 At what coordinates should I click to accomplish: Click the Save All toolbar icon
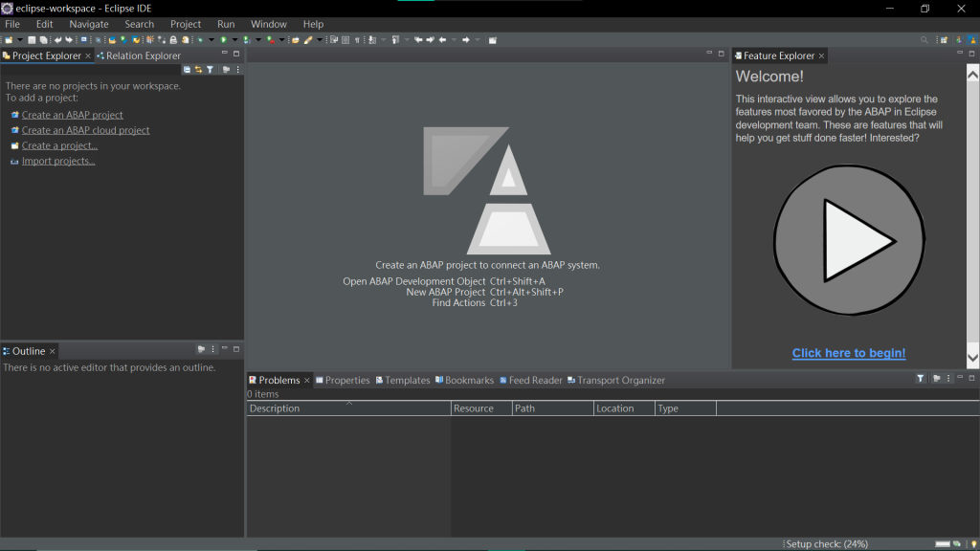43,40
